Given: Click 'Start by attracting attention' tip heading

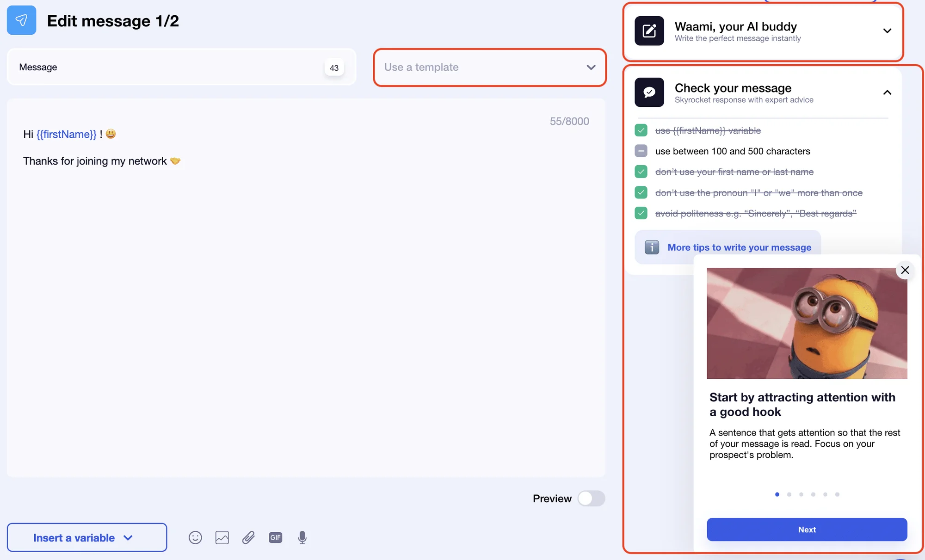Looking at the screenshot, I should pos(802,405).
